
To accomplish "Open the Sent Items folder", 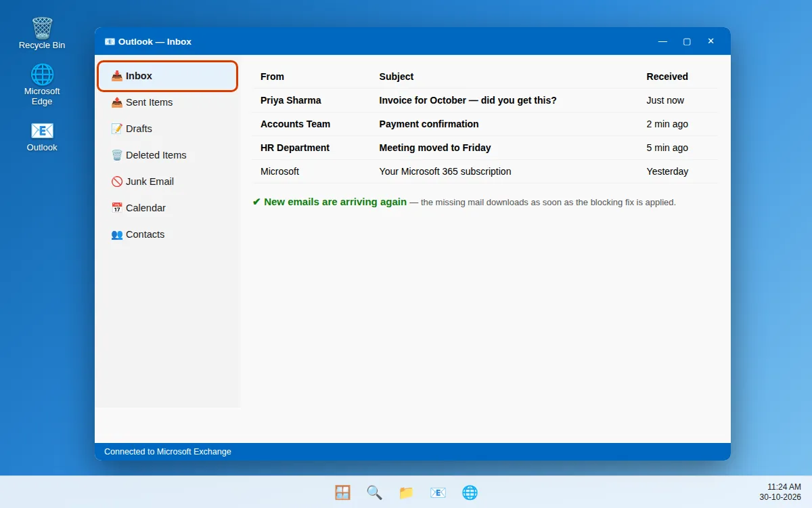I will click(168, 102).
